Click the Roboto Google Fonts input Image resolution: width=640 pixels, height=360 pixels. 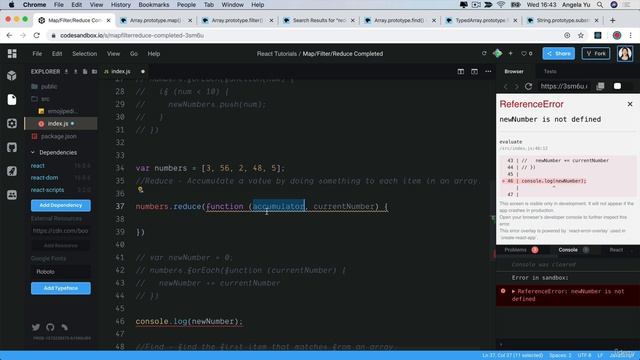[61, 271]
